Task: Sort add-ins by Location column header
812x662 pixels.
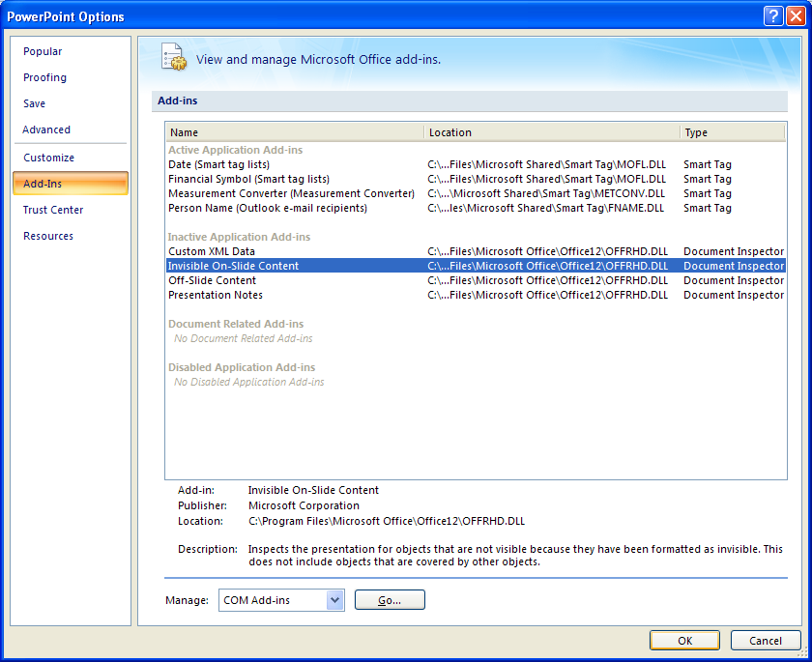Action: tap(552, 132)
